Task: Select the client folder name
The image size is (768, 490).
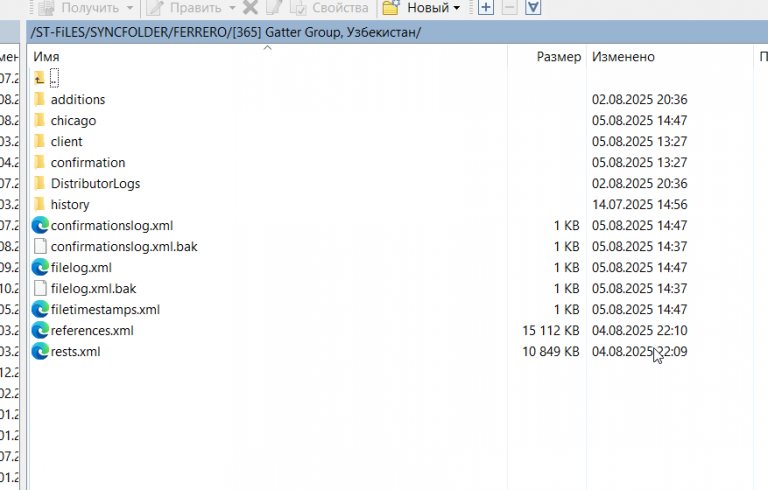Action: tap(67, 142)
